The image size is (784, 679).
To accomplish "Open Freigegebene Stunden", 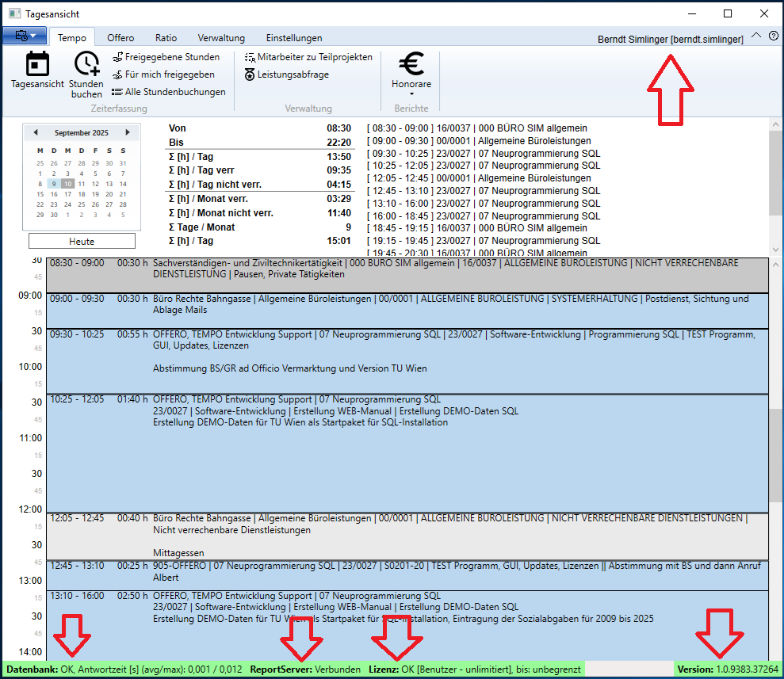I will coord(166,57).
